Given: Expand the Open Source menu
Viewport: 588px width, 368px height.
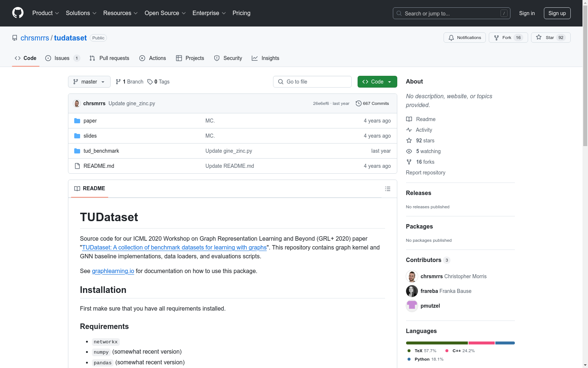Looking at the screenshot, I should pos(165,13).
